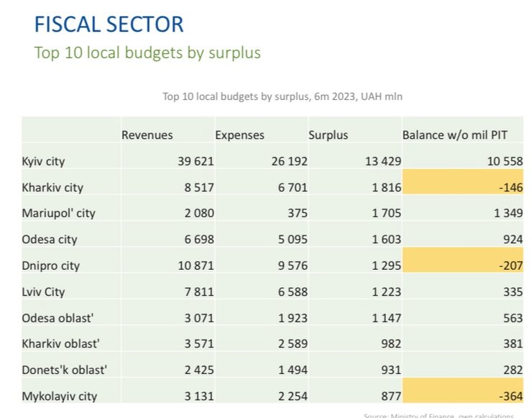Click the highlighted -146 Kharkiv city balance cell

click(463, 187)
